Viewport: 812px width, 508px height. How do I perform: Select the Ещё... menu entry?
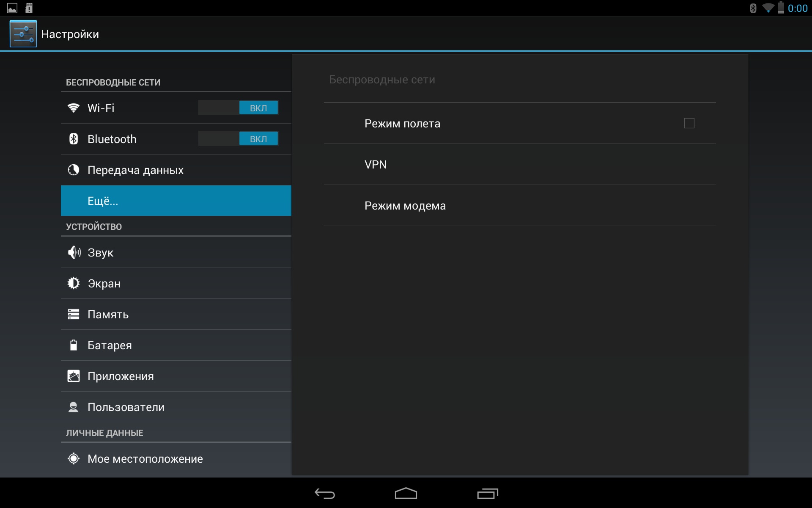176,201
